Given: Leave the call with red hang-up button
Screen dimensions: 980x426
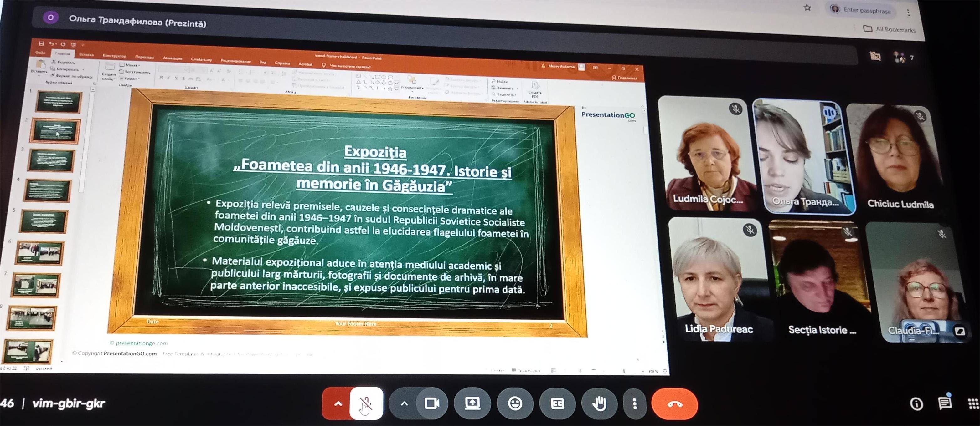Looking at the screenshot, I should pyautogui.click(x=674, y=404).
